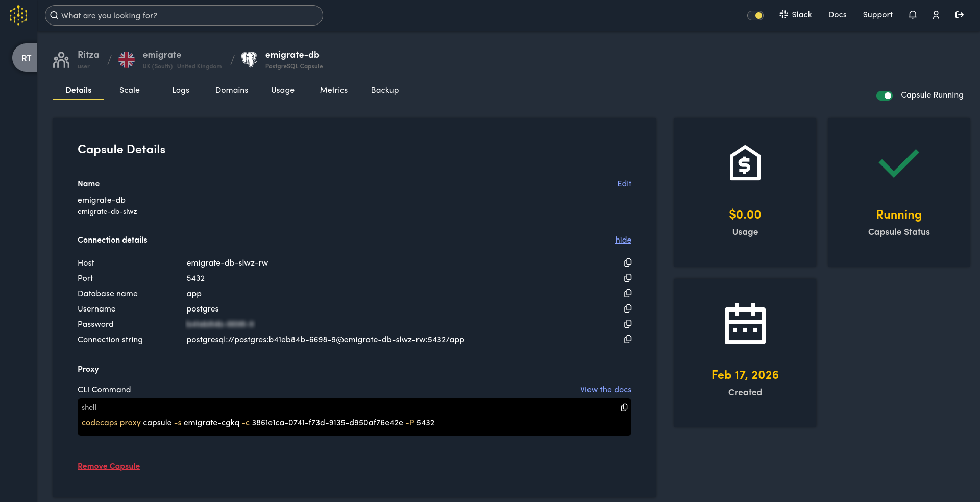The height and width of the screenshot is (502, 980).
Task: Open notifications with the bell icon
Action: click(x=913, y=15)
